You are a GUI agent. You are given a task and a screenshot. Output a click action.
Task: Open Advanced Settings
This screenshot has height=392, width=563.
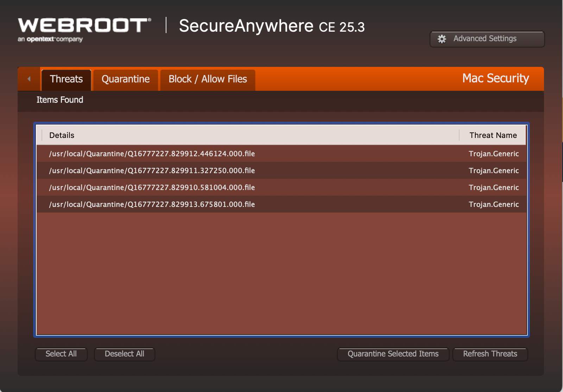(487, 39)
